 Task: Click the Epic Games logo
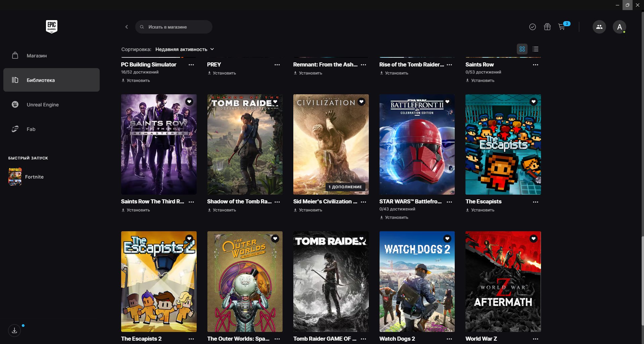pos(51,27)
